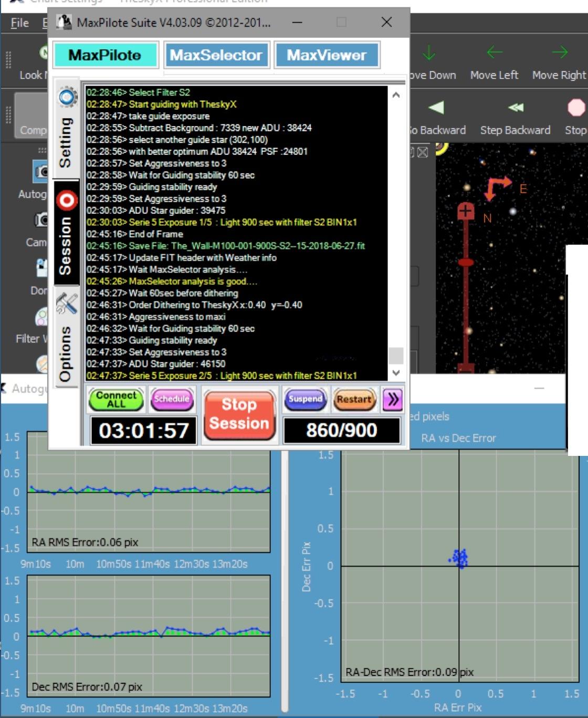Select the Session side tab

pos(66,233)
